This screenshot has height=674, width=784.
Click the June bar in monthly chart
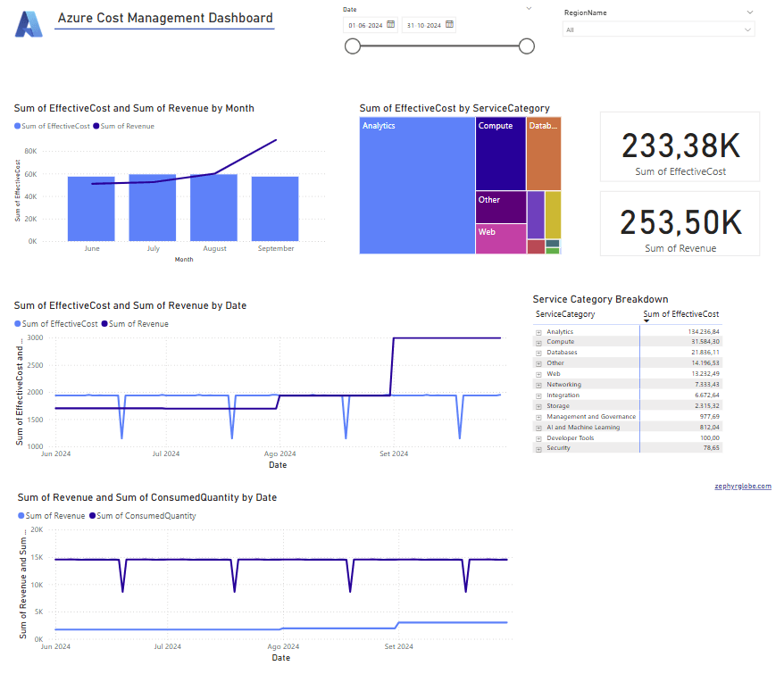pos(91,209)
